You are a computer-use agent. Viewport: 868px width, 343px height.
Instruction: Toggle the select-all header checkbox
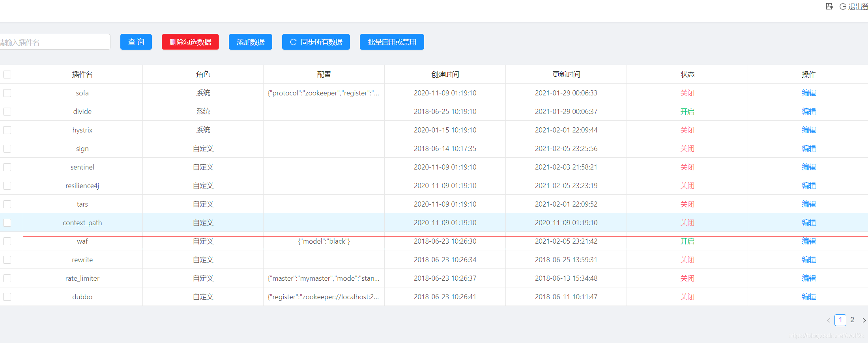(x=7, y=75)
